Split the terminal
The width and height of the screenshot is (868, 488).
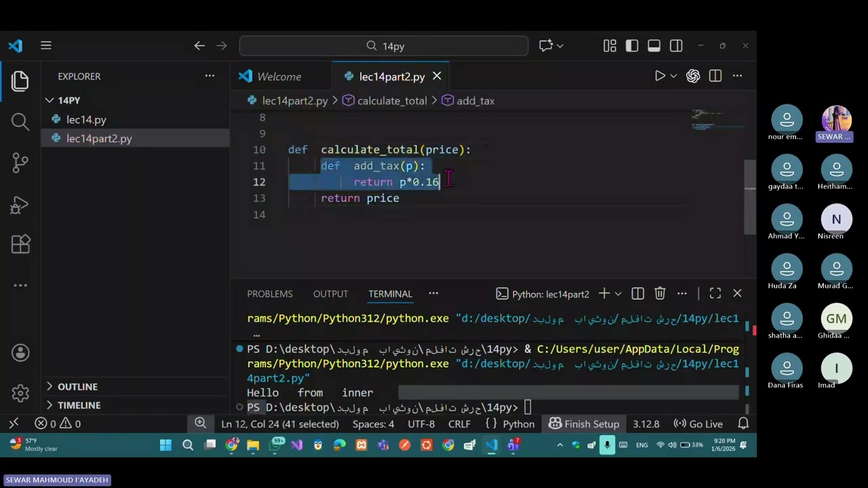(x=637, y=293)
